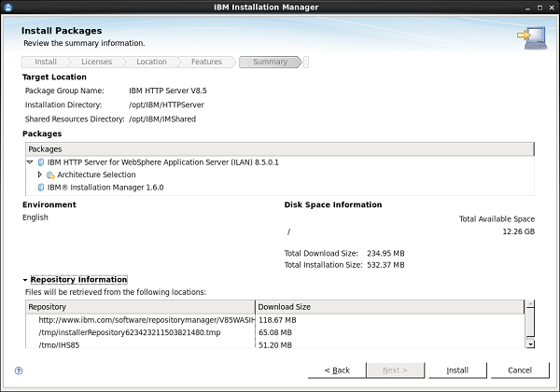Image resolution: width=560 pixels, height=392 pixels.
Task: Click the IBM Installation Manager 1.6.0 package icon
Action: point(41,188)
